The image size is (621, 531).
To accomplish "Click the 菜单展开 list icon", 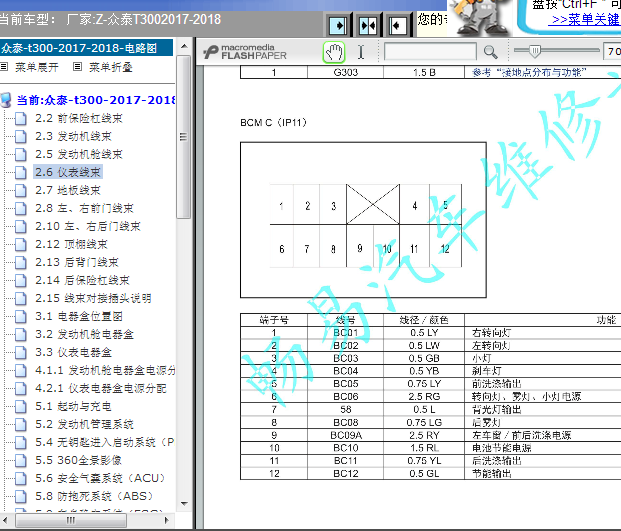I will tap(4, 67).
